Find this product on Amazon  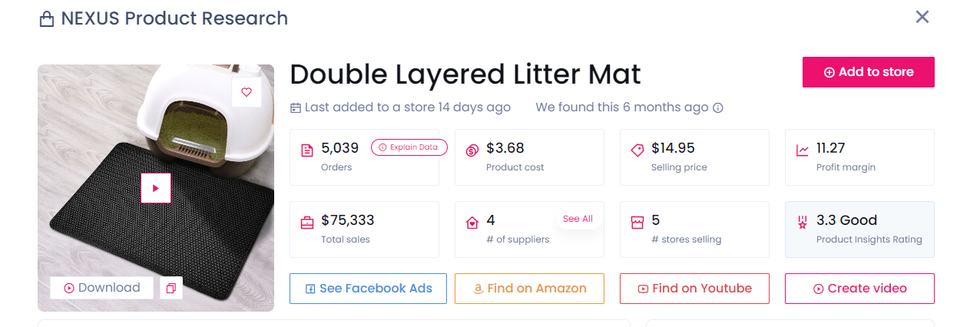(529, 289)
